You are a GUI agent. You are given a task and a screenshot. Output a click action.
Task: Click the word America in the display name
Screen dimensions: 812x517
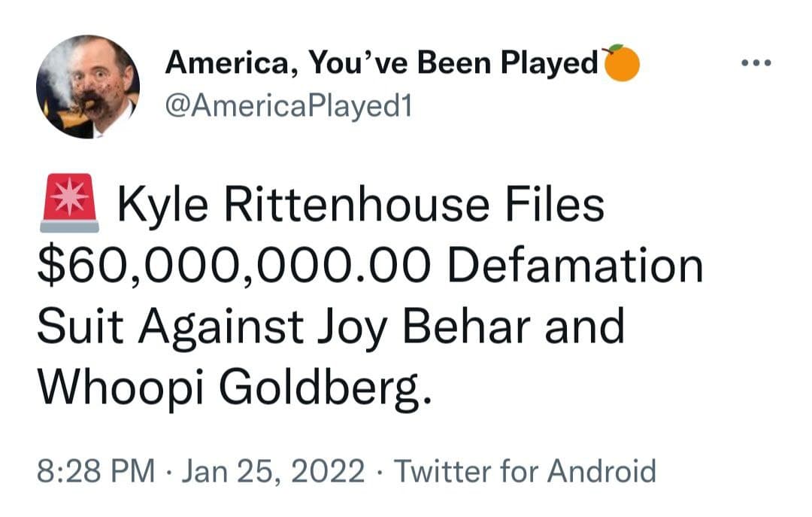pos(225,65)
